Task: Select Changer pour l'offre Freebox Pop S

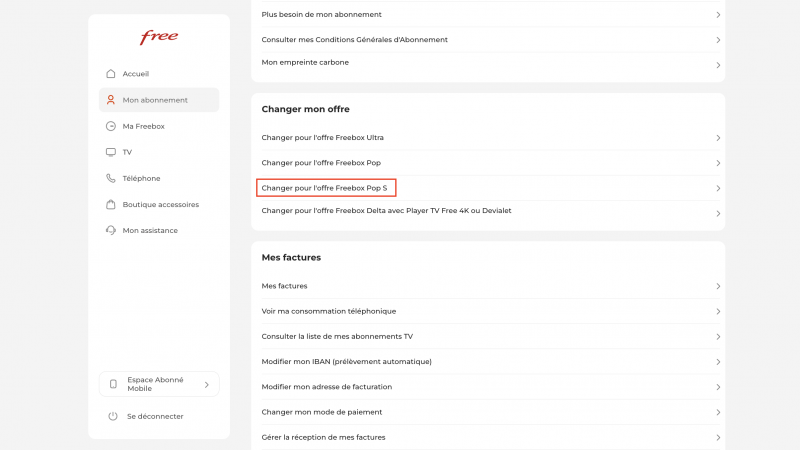Action: [x=326, y=187]
